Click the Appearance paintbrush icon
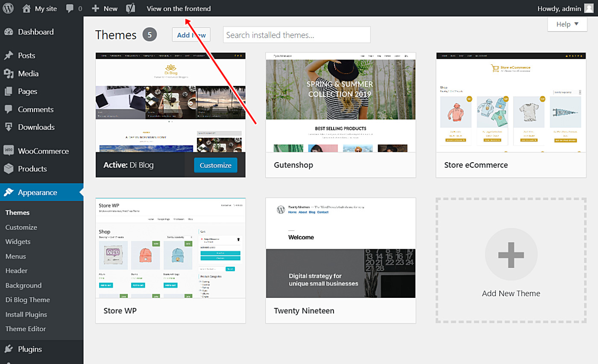This screenshot has width=598, height=364. 9,192
